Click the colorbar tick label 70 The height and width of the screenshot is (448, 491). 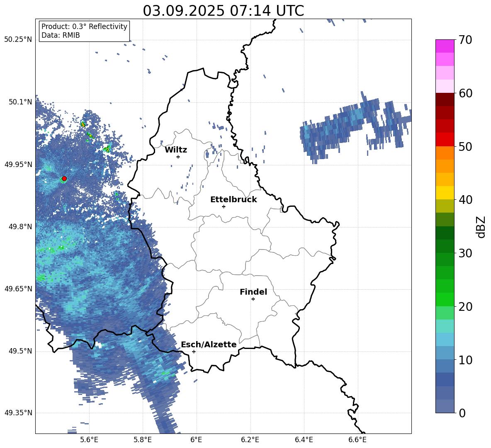click(x=465, y=40)
